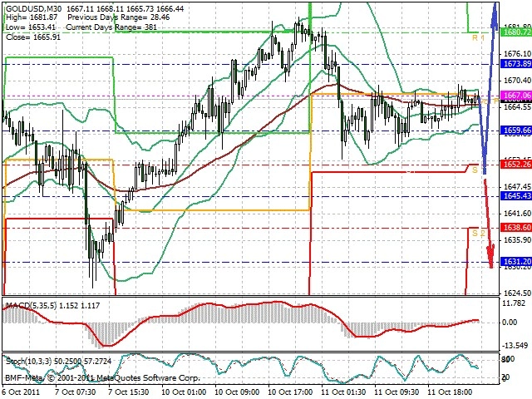The height and width of the screenshot is (399, 532).
Task: Click the magenta 1667.06 pivot price label
Action: (x=516, y=95)
